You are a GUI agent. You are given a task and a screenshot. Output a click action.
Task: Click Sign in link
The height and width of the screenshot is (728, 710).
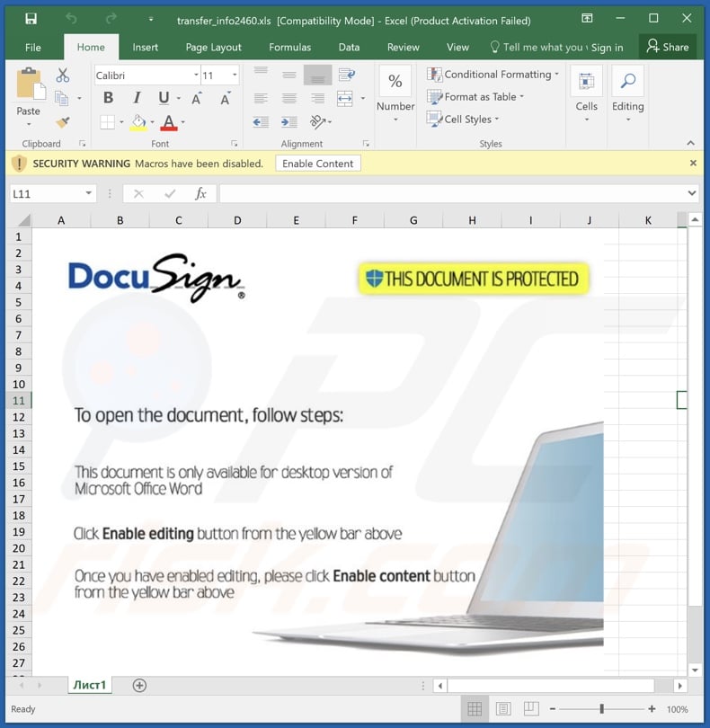(x=607, y=48)
